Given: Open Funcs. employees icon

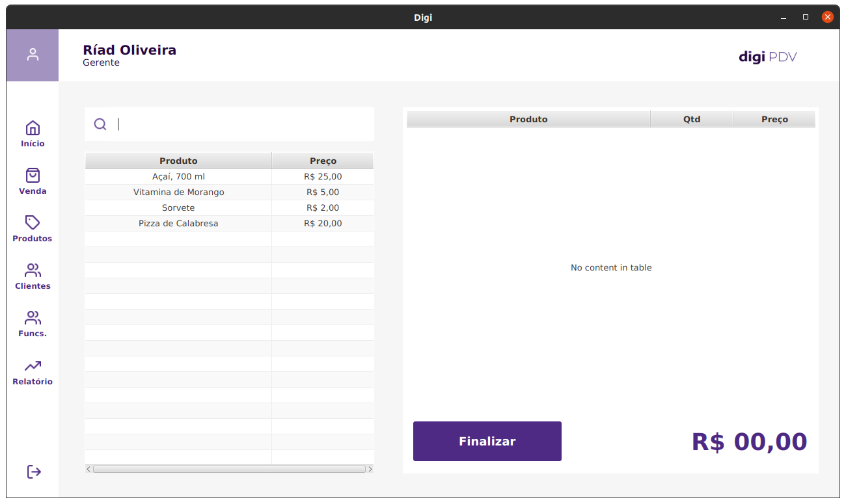Looking at the screenshot, I should coord(33,318).
